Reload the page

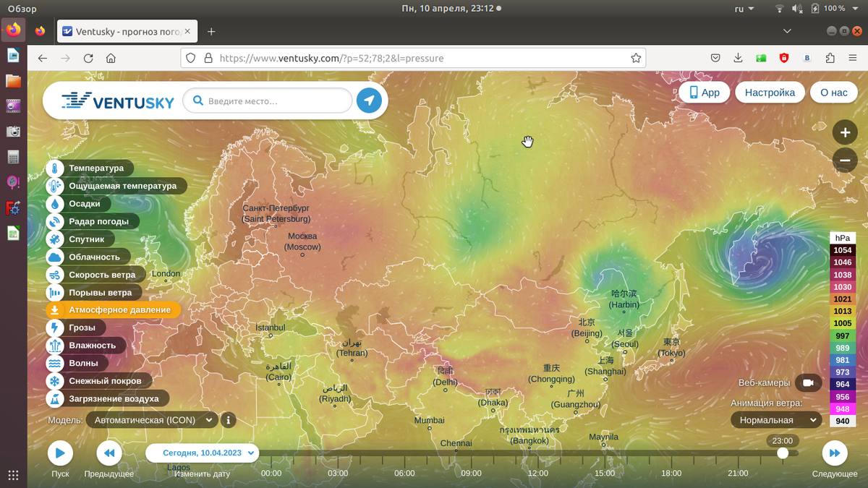88,58
